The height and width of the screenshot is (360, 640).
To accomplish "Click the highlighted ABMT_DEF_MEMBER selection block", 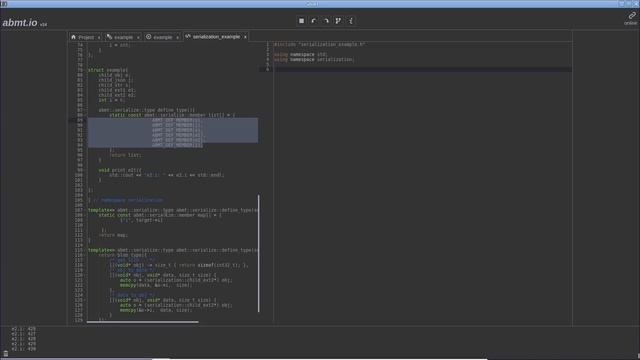I will pos(173,133).
